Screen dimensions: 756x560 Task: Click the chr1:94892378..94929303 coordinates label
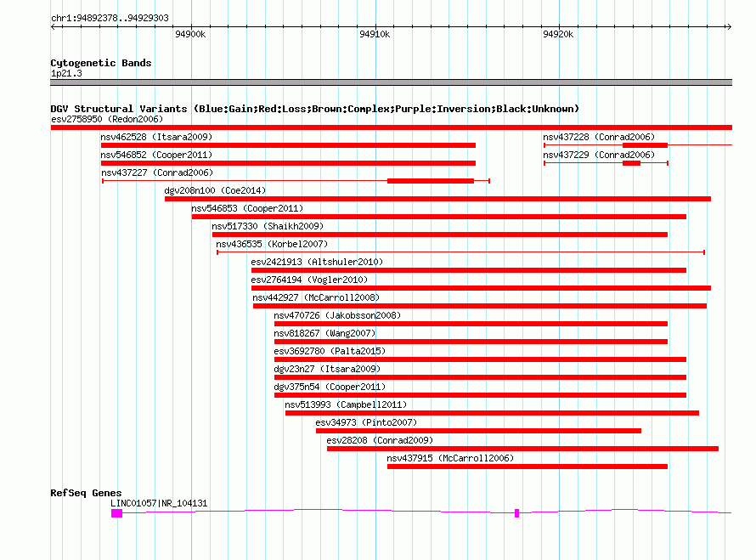(110, 18)
